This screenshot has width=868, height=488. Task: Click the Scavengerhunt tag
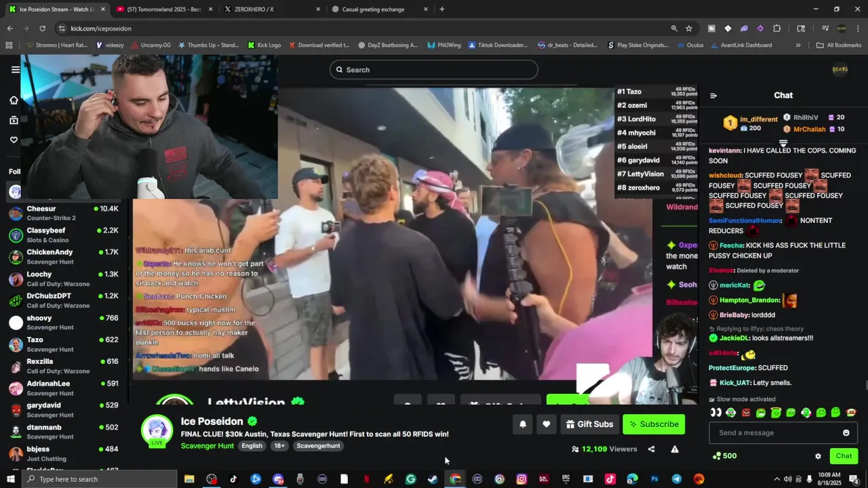318,446
